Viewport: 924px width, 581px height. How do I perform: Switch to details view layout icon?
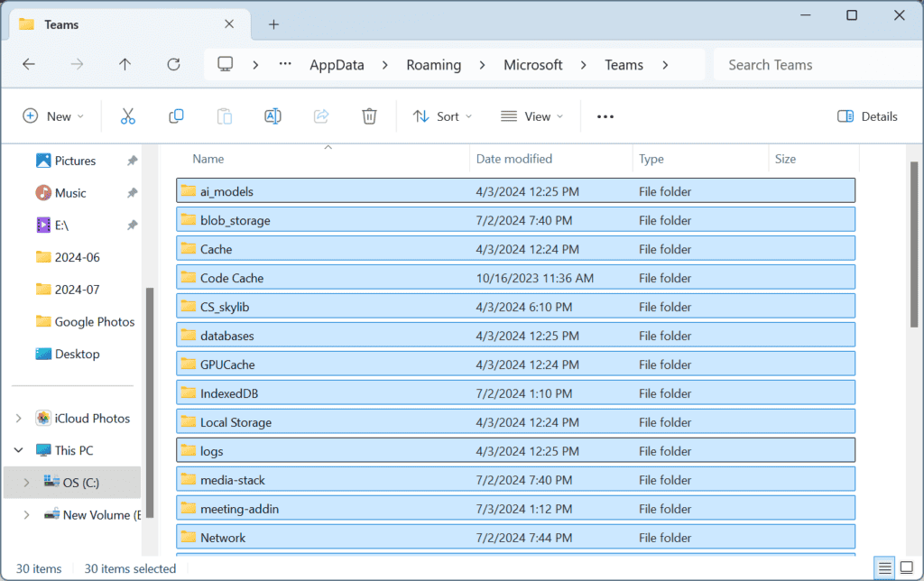point(884,567)
